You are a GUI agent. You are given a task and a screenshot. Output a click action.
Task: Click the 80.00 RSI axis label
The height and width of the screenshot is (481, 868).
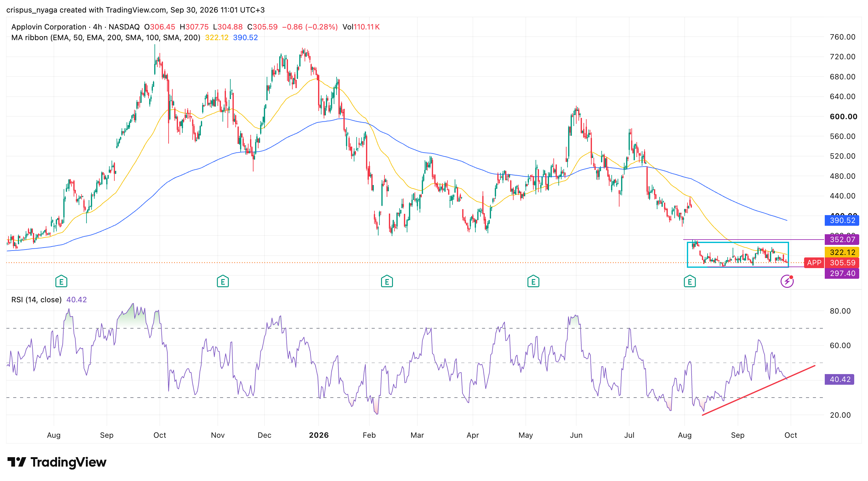pos(840,311)
